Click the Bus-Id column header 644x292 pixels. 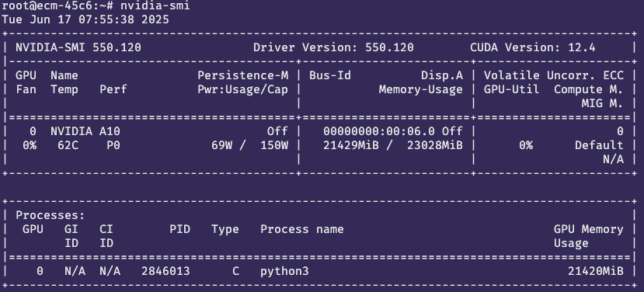coord(330,75)
